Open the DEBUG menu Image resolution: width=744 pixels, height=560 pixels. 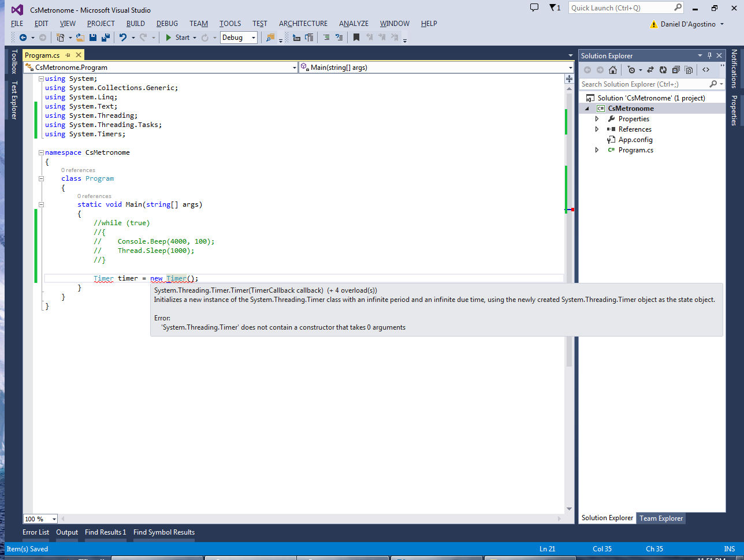[168, 24]
